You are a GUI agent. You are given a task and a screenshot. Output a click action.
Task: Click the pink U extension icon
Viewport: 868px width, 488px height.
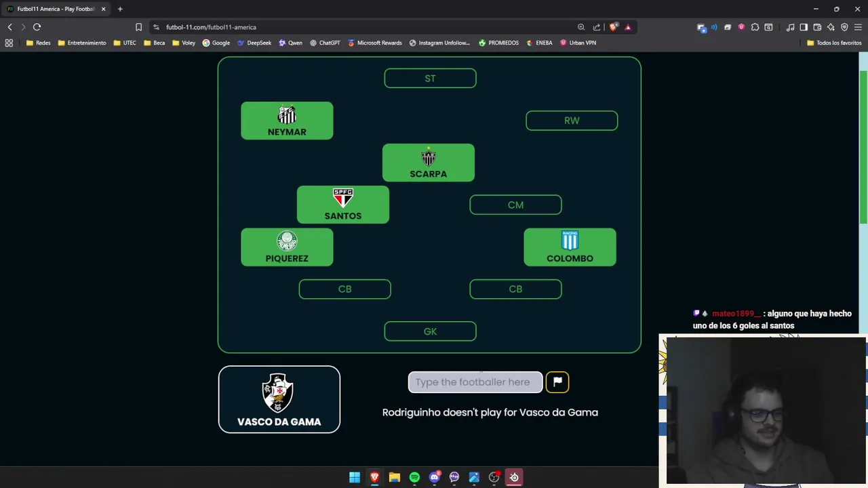pos(741,27)
